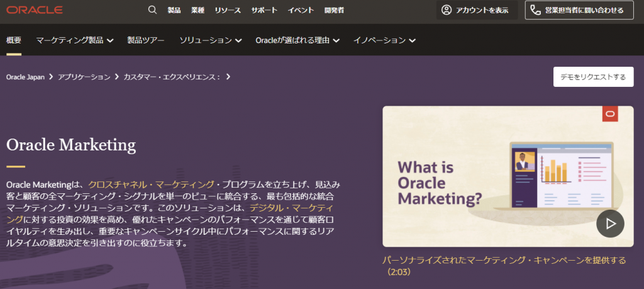Play the What is Oracle Marketing video
The width and height of the screenshot is (644, 289).
pyautogui.click(x=610, y=224)
